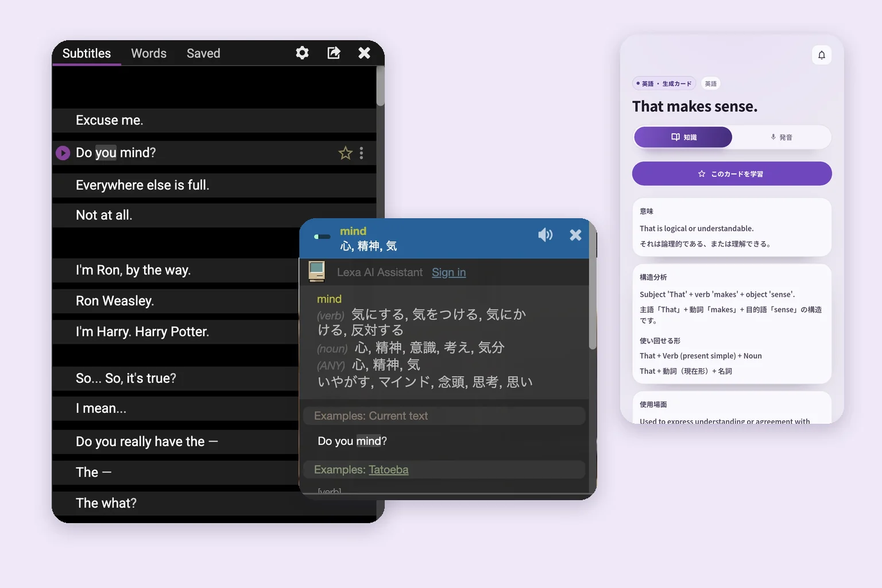Select the 'The what?' subtitle
The height and width of the screenshot is (588, 882).
[175, 503]
